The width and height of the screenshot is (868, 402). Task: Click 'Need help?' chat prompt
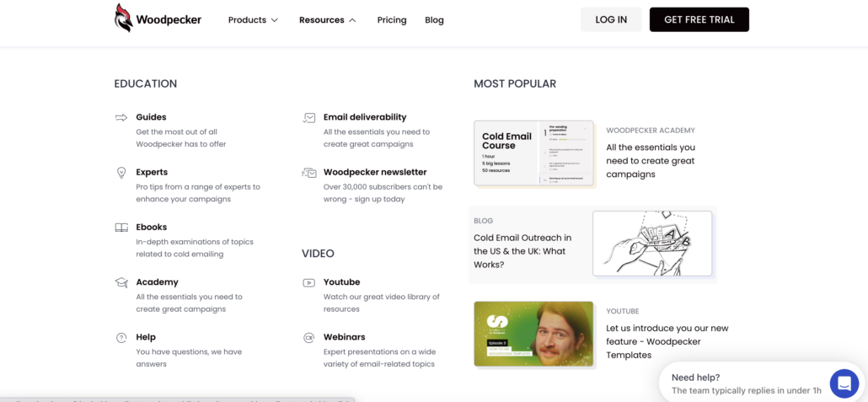695,378
